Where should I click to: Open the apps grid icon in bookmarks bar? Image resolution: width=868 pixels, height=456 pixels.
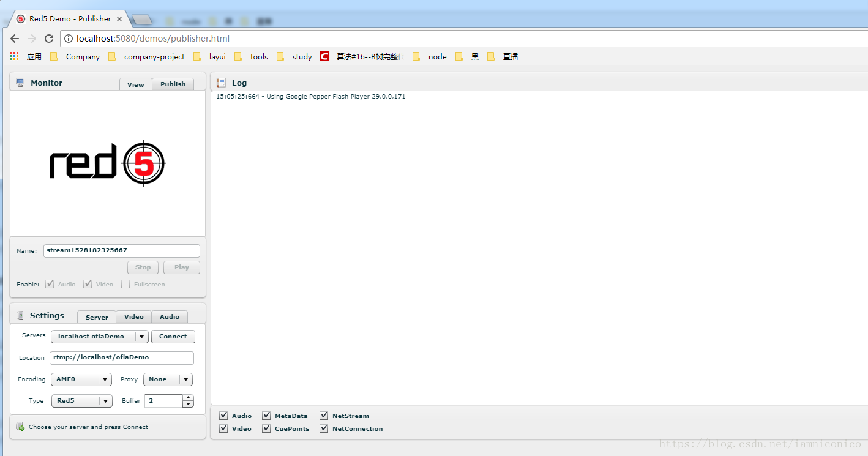[x=15, y=56]
